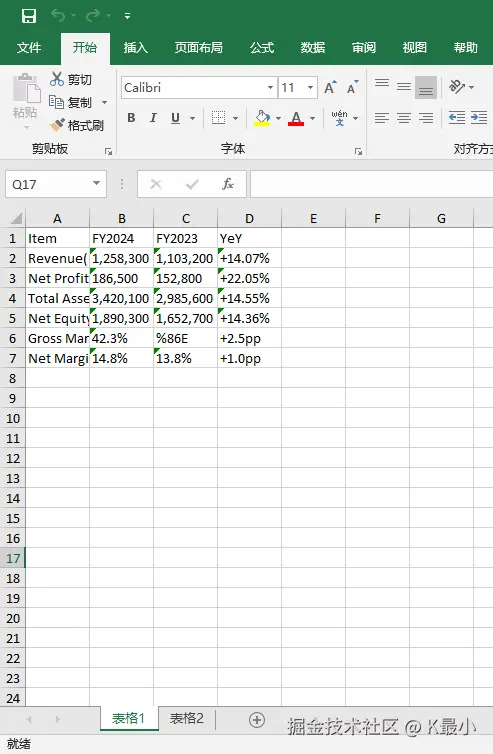
Task: Switch to the 页面布局 ribbon tab
Action: (x=199, y=48)
